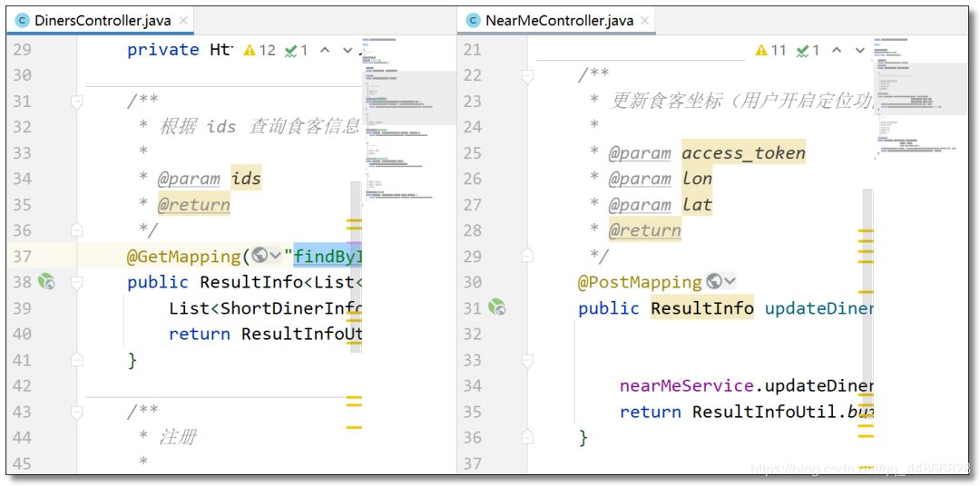Screen dimensions: 980x486
Task: Open the URL dropdown arrow beside @GetMapping globe
Action: coord(275,257)
